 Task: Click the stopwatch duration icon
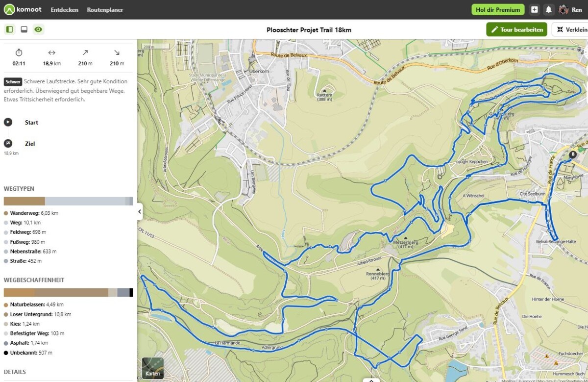pyautogui.click(x=19, y=52)
